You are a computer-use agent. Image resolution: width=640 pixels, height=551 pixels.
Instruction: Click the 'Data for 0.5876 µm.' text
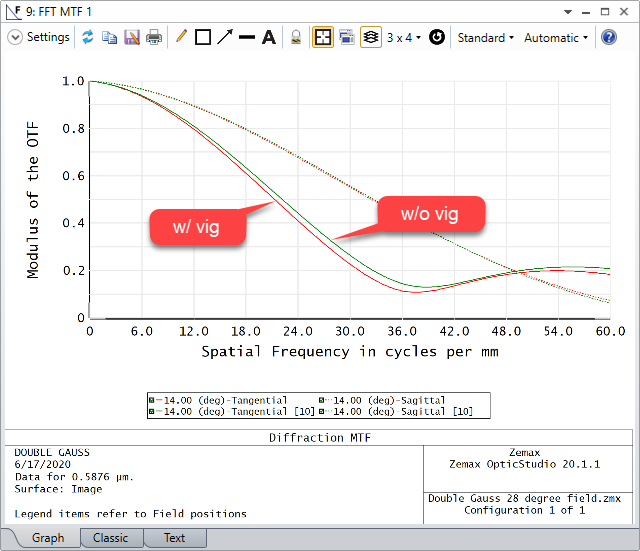(74, 477)
